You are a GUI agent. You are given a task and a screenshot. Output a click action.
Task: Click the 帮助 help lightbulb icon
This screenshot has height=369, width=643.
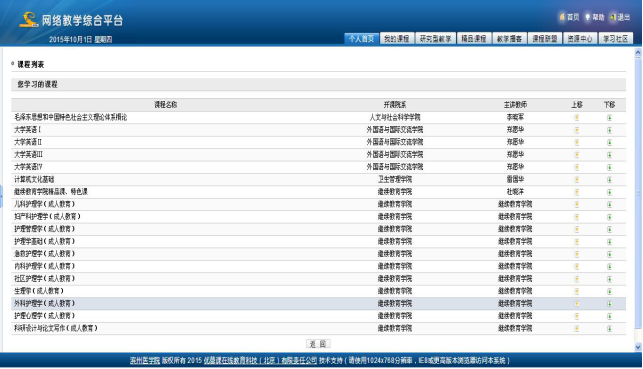tap(587, 17)
